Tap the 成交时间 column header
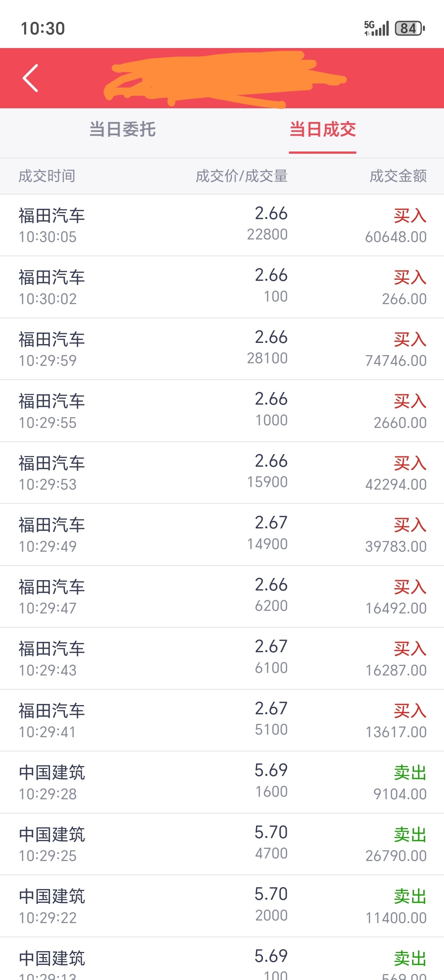Viewport: 444px width, 980px height. pyautogui.click(x=47, y=176)
